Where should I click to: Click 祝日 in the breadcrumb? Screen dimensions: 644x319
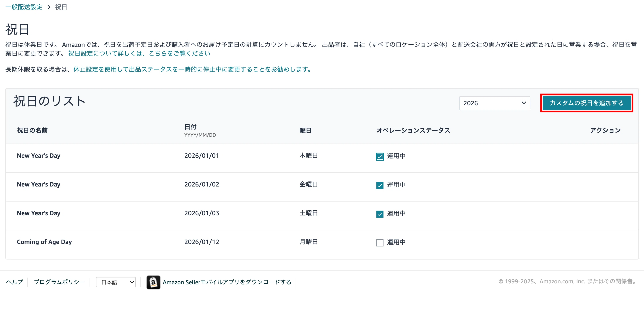pos(61,7)
